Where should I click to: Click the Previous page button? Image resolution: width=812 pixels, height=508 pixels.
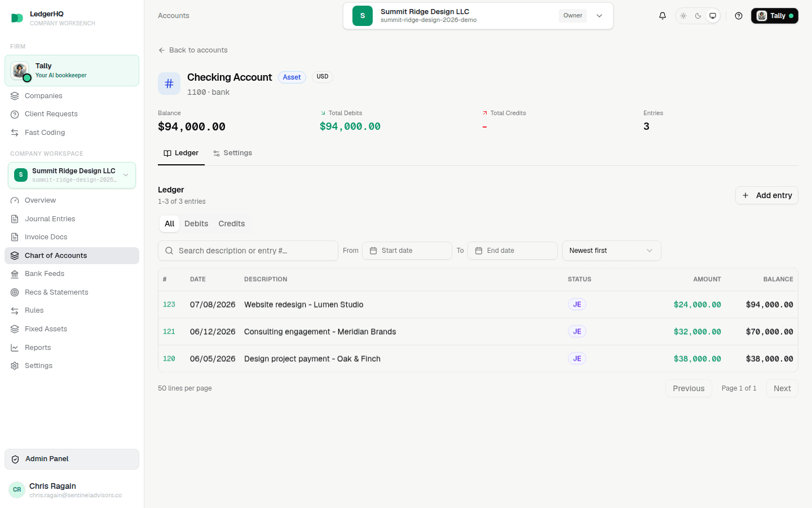click(689, 388)
